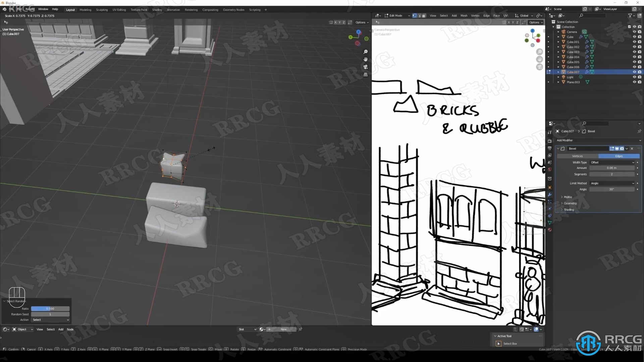The height and width of the screenshot is (362, 644).
Task: Select vertex select mode in right viewport
Action: tap(415, 15)
